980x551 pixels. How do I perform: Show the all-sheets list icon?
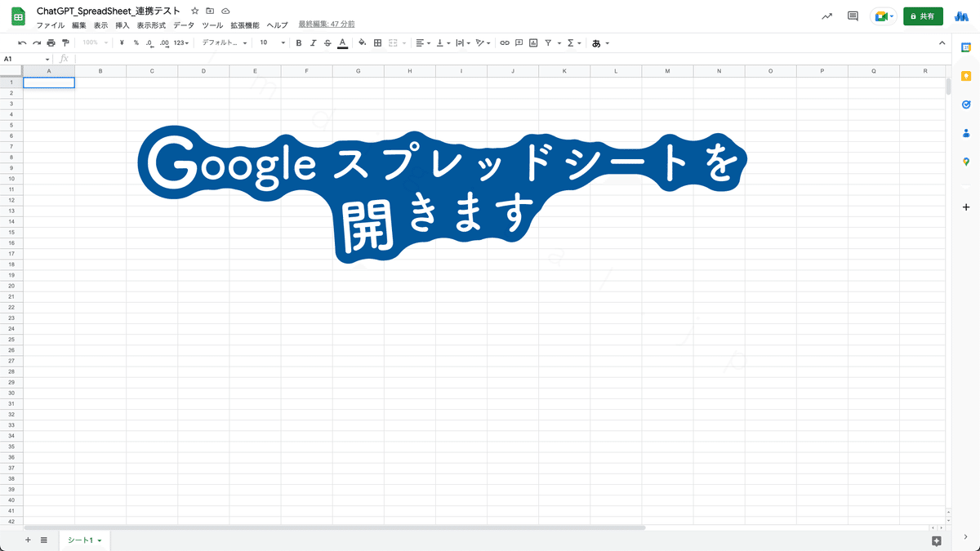(43, 540)
